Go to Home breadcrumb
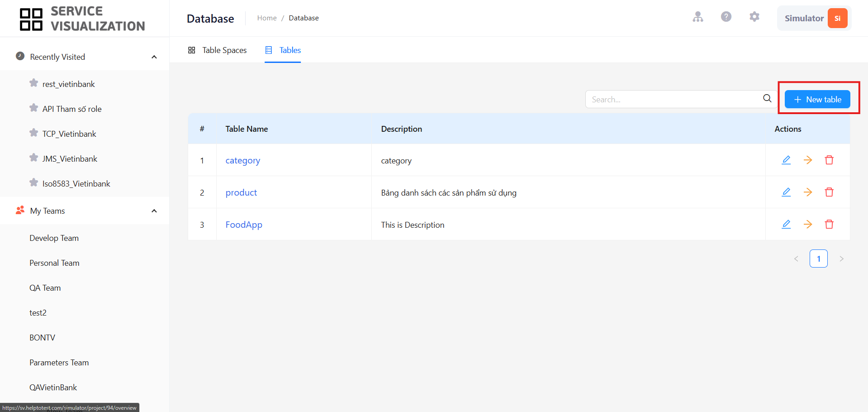The height and width of the screenshot is (412, 868). tap(267, 18)
